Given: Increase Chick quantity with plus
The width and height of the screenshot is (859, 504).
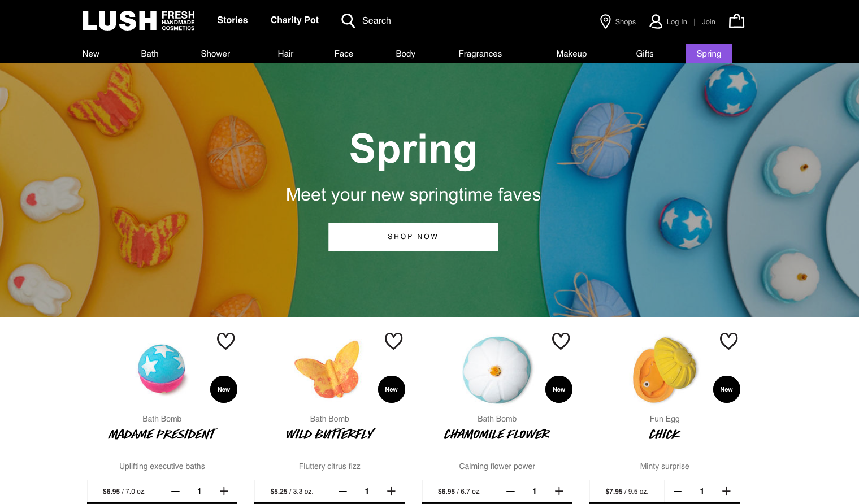Looking at the screenshot, I should click(x=726, y=491).
